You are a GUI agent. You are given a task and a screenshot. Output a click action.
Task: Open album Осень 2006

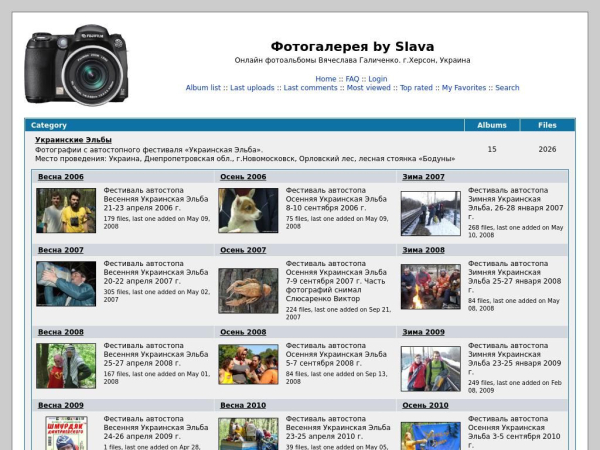(x=243, y=177)
